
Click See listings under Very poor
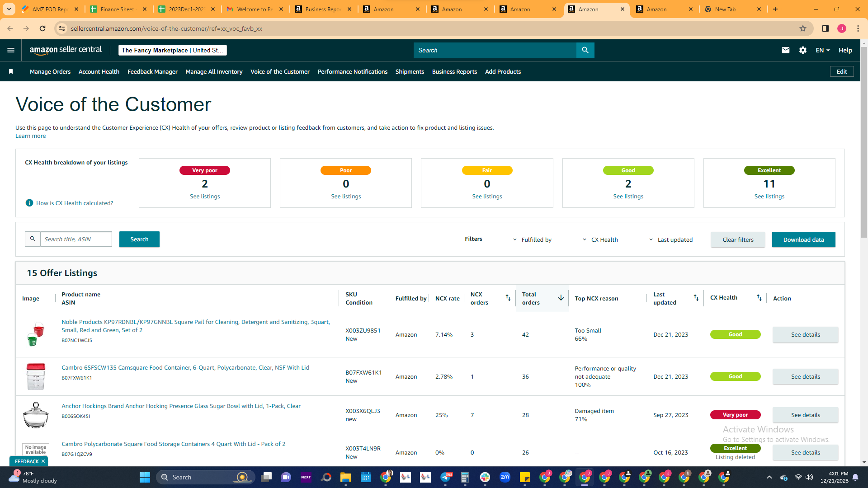(x=205, y=196)
